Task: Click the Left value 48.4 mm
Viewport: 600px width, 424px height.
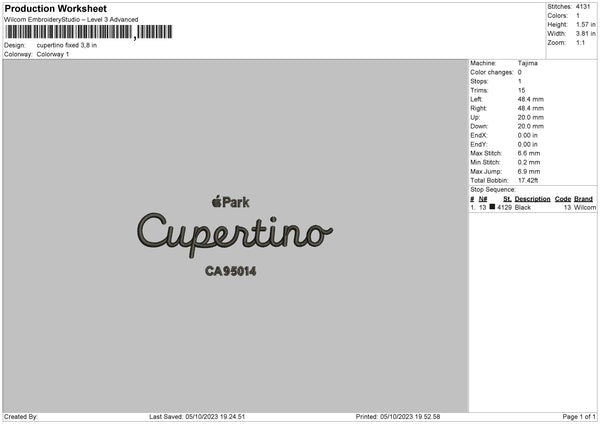Action: pos(531,99)
